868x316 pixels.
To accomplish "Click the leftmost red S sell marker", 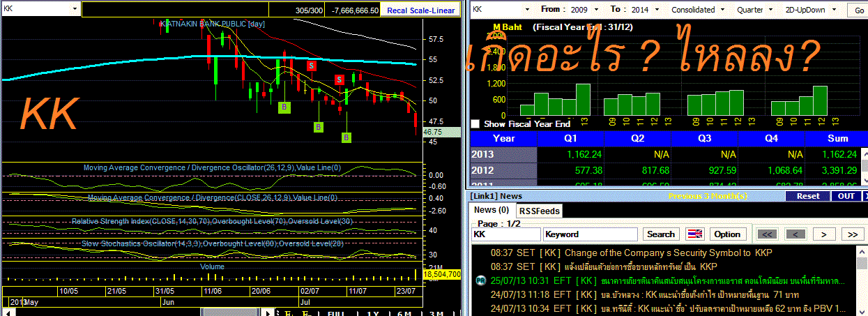I will pos(312,65).
